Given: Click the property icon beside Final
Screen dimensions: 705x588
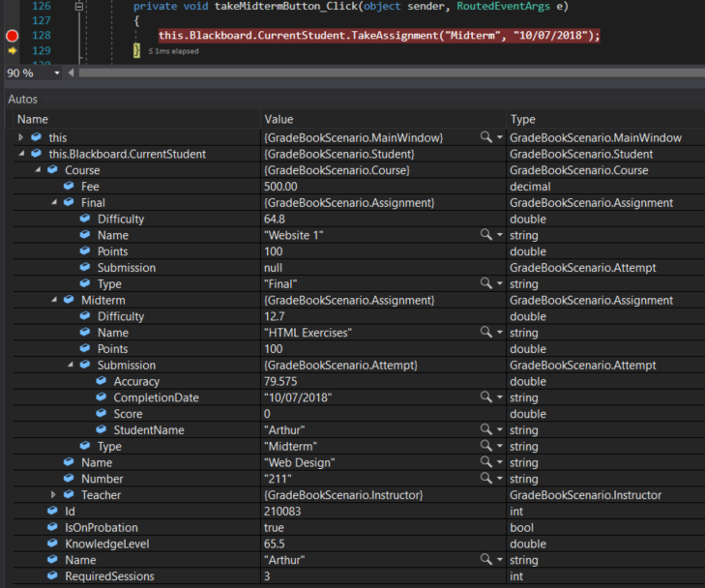Looking at the screenshot, I should coord(69,202).
